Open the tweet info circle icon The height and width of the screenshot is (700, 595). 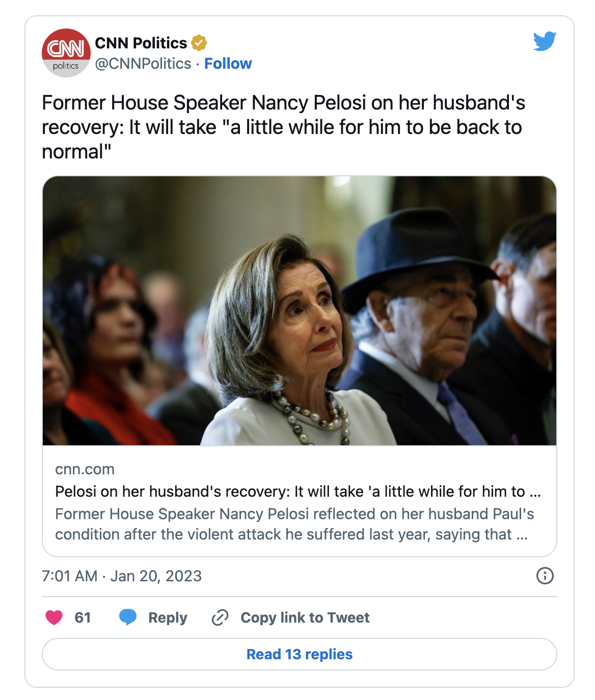point(545,576)
